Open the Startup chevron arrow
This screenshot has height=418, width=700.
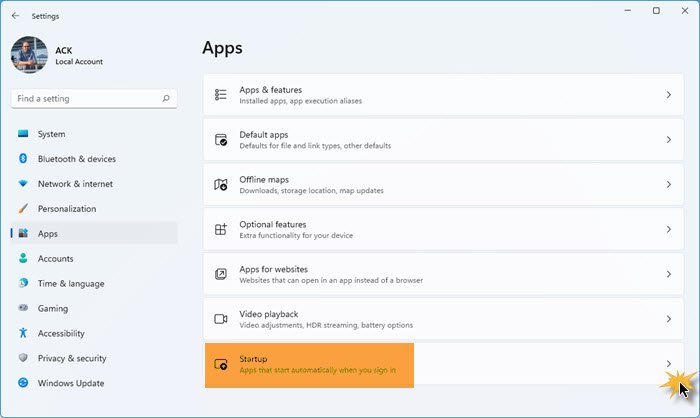click(668, 364)
